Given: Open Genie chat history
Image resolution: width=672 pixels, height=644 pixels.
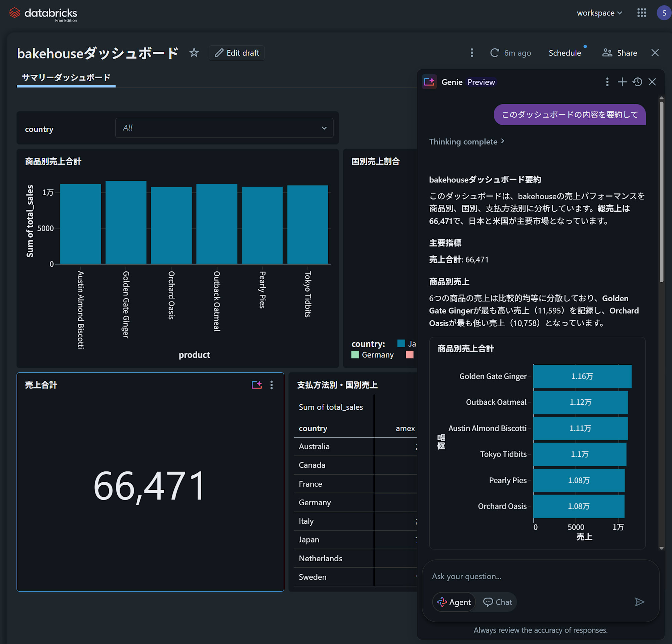Looking at the screenshot, I should click(x=637, y=82).
